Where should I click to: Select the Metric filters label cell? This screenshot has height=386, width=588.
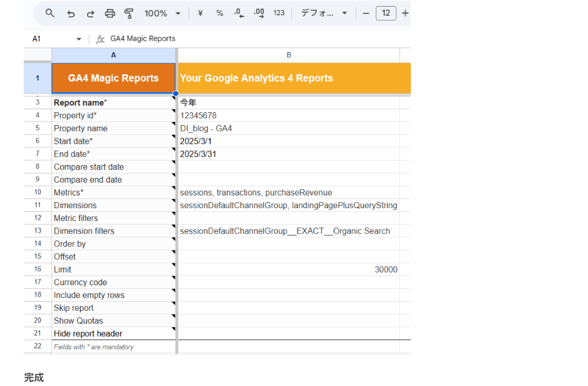(113, 218)
